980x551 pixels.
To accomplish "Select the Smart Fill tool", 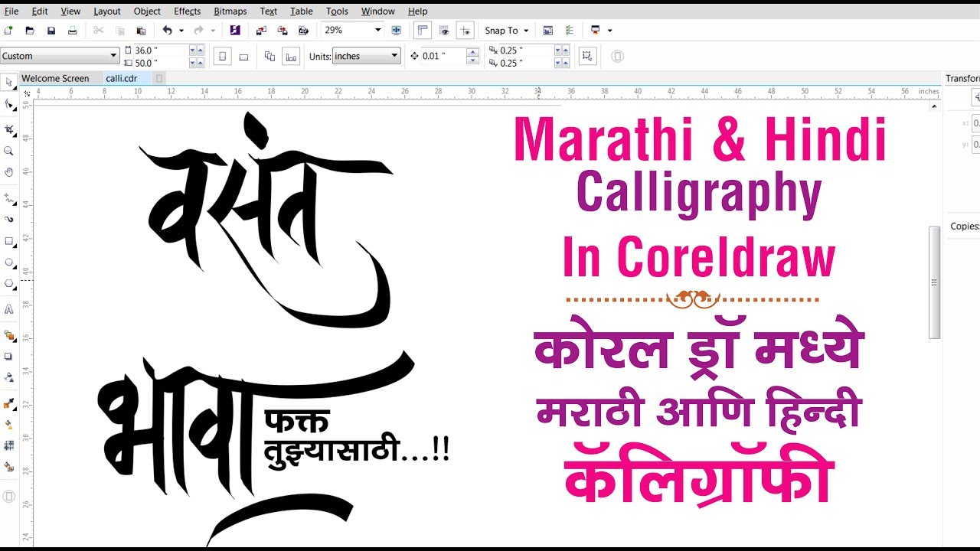I will pyautogui.click(x=9, y=466).
